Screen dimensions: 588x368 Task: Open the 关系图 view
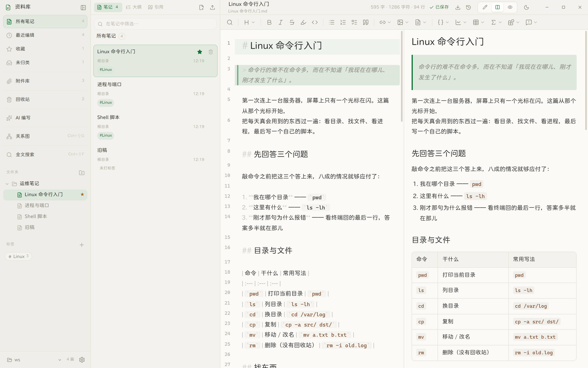[x=45, y=136]
